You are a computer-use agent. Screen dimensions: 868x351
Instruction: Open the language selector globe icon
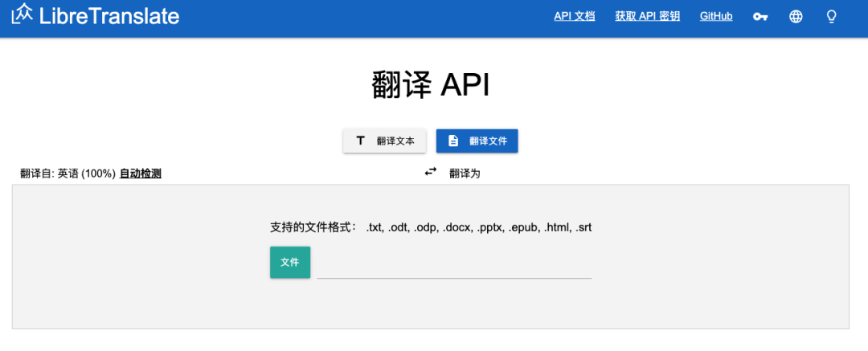pyautogui.click(x=796, y=17)
